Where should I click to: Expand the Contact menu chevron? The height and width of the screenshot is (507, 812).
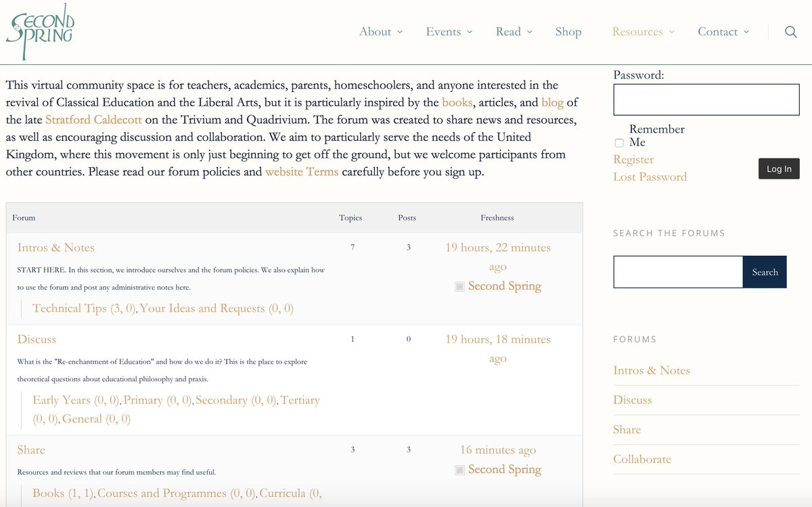tap(746, 32)
